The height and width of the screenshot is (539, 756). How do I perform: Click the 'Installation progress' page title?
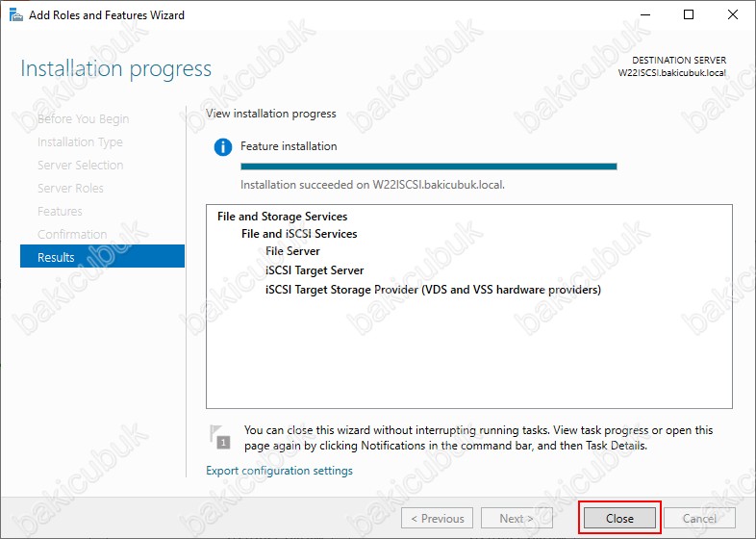point(115,68)
